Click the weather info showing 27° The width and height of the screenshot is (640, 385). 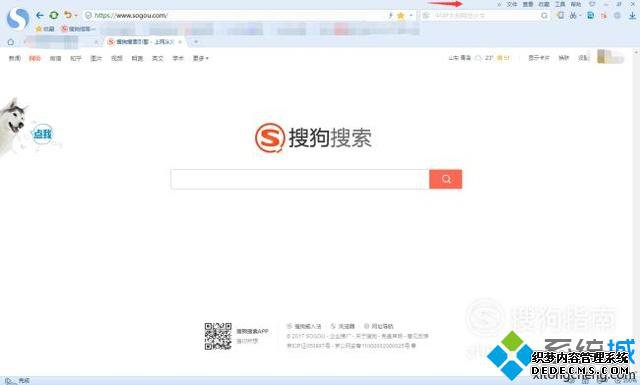(x=479, y=58)
